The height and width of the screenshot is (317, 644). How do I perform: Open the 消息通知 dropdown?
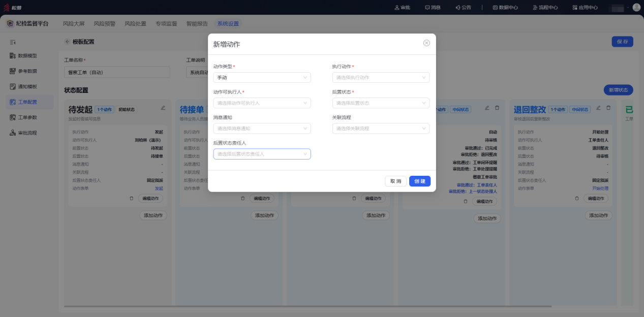point(262,129)
